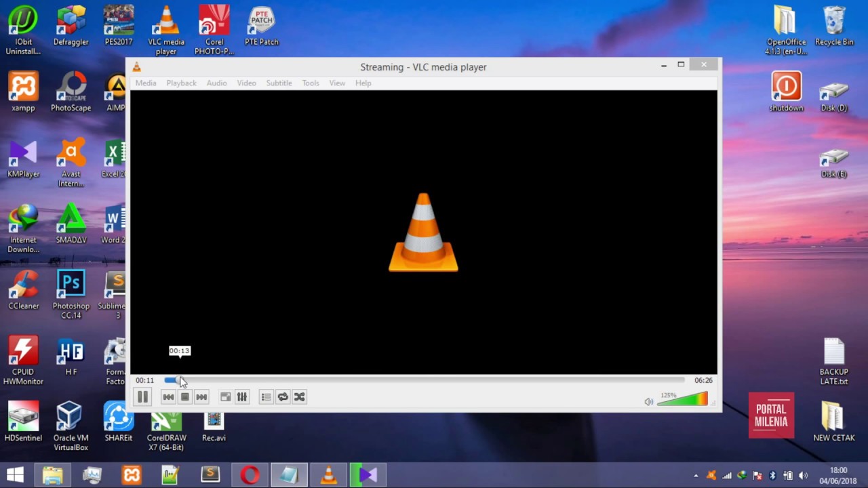
Task: Open clock showing 18:00 04/06/2018
Action: 838,475
